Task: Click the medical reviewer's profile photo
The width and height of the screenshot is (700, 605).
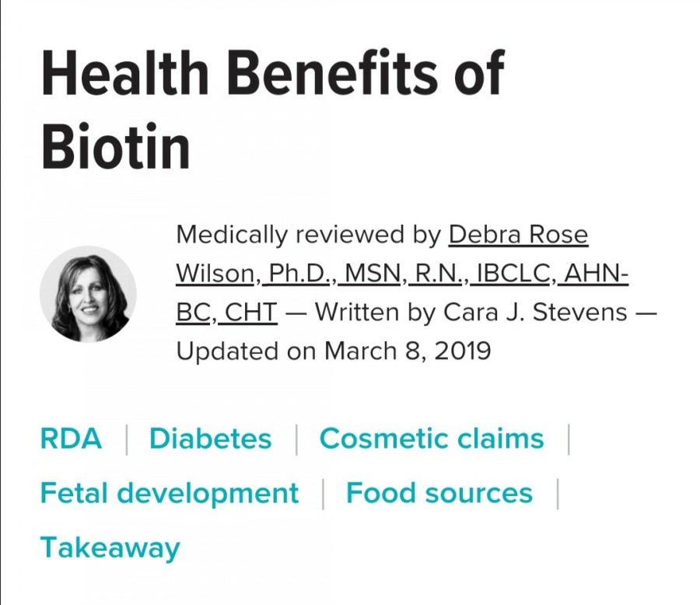Action: click(88, 294)
